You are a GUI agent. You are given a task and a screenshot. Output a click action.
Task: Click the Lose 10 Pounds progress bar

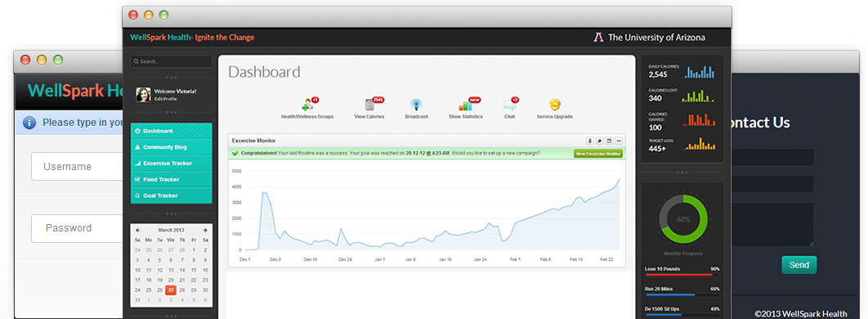pyautogui.click(x=682, y=275)
